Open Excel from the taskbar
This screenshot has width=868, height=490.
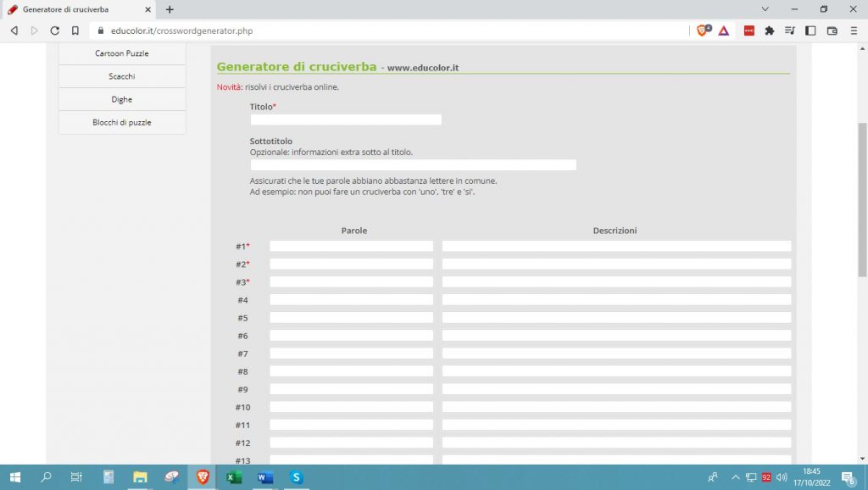233,477
